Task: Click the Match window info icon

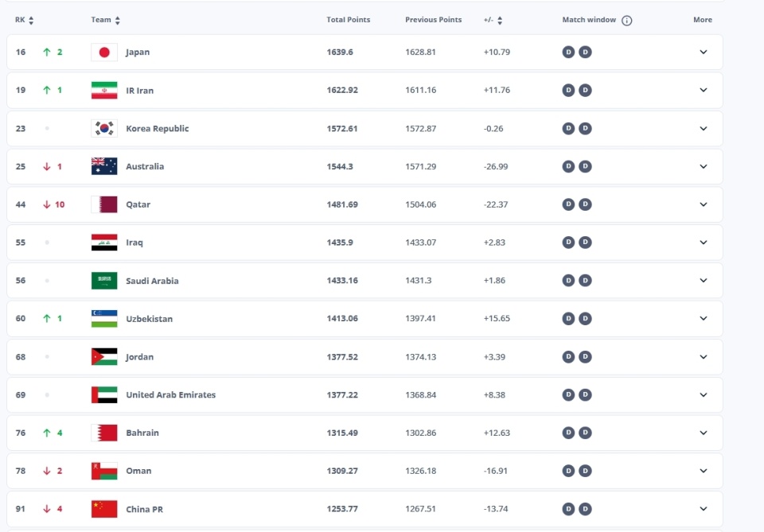Action: [x=627, y=21]
